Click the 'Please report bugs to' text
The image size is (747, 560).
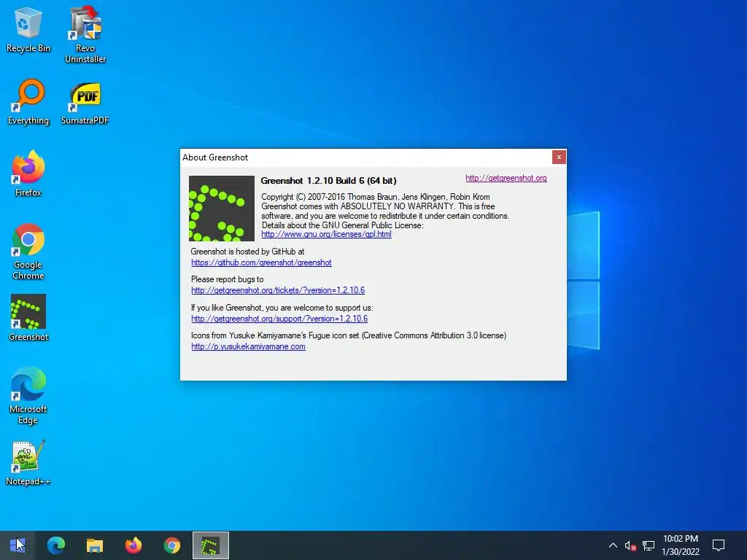tap(228, 279)
